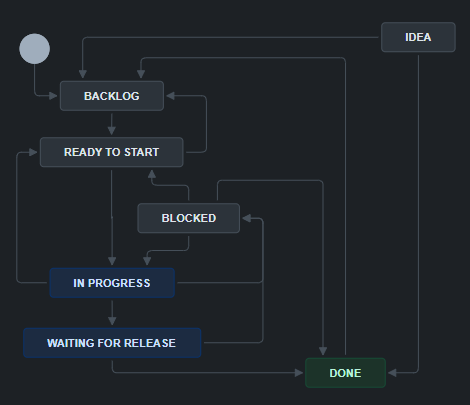Select the green DONE status node

point(345,373)
